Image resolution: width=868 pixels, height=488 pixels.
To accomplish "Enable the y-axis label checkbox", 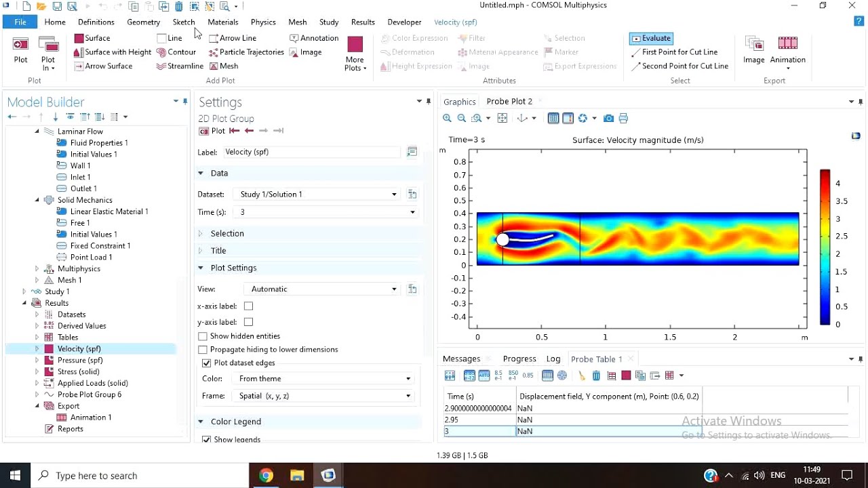I will 249,322.
